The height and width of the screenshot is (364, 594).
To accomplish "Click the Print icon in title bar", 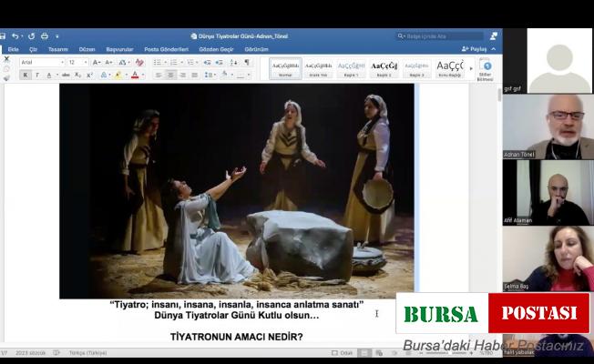I will click(45, 36).
